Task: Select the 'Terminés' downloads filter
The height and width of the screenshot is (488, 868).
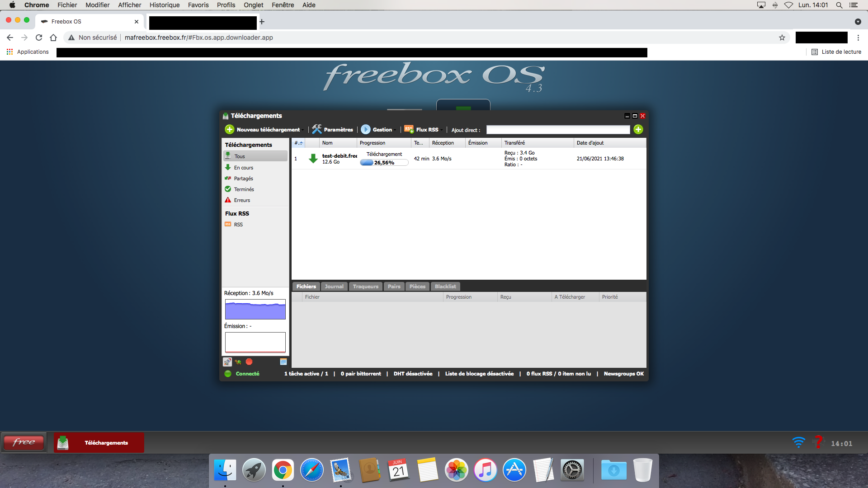Action: pyautogui.click(x=255, y=189)
